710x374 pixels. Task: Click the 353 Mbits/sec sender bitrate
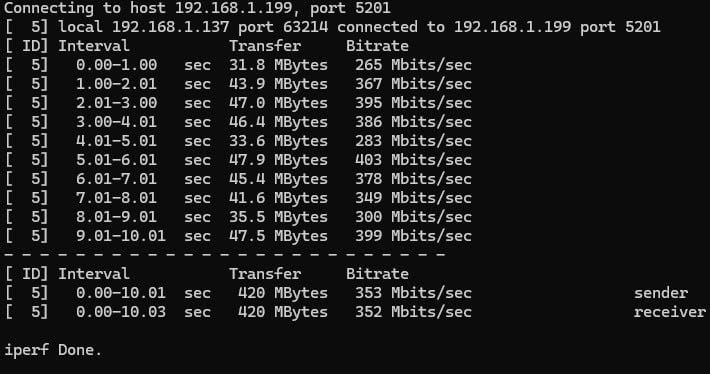coord(413,293)
